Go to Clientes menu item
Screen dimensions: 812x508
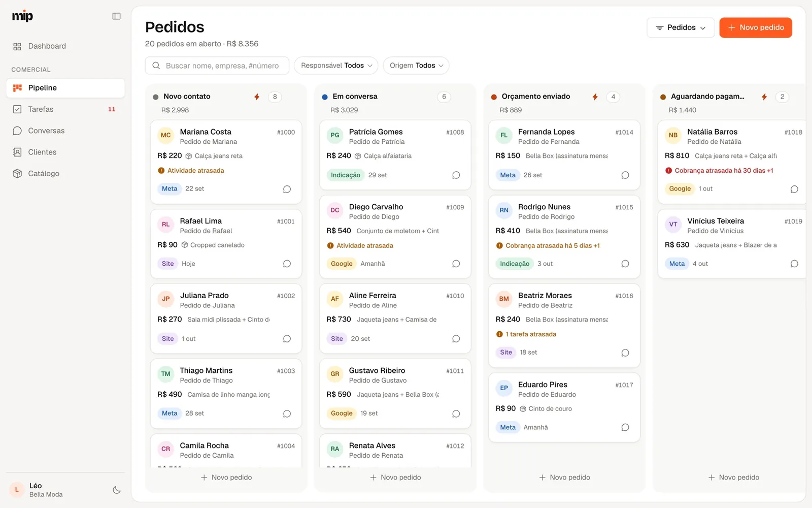pyautogui.click(x=65, y=152)
